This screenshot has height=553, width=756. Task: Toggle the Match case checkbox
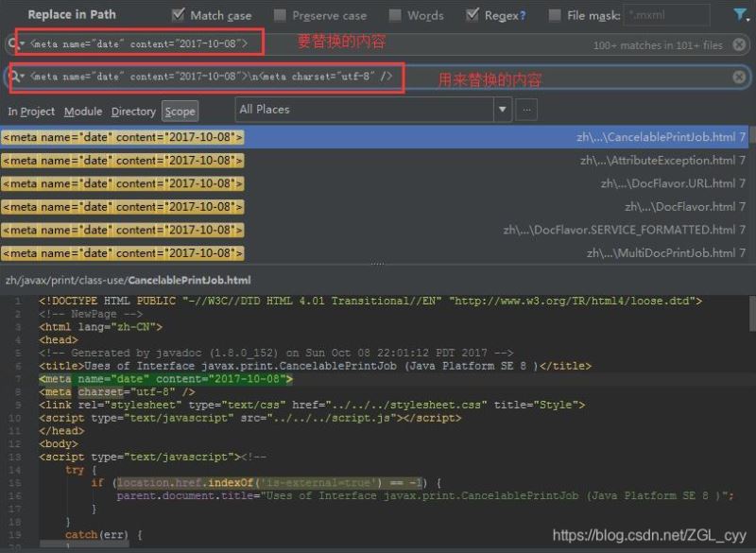pos(179,15)
